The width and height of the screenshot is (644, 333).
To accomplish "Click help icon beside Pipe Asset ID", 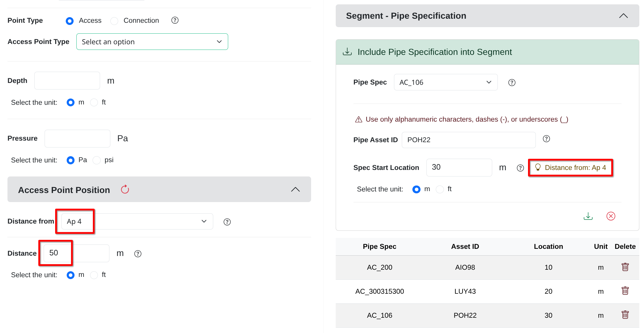I will click(x=546, y=139).
